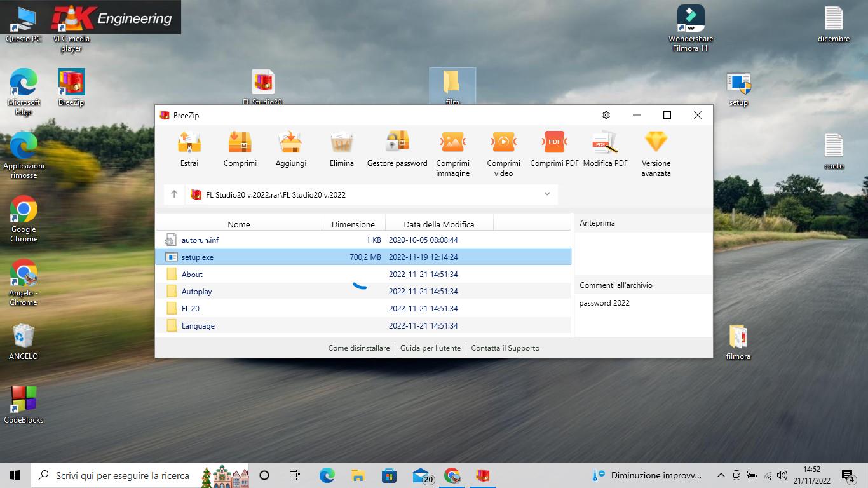868x488 pixels.
Task: Show hidden system tray icons
Action: click(721, 475)
